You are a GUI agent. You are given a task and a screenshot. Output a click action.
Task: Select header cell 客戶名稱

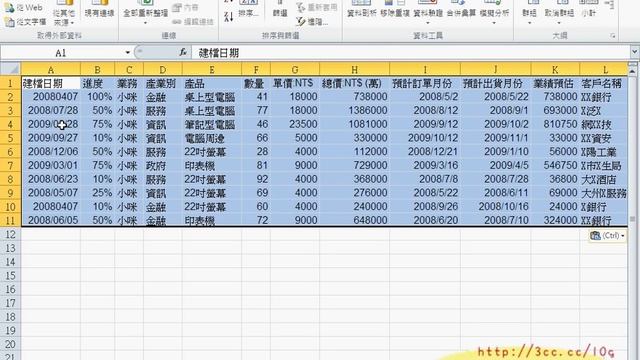click(604, 83)
